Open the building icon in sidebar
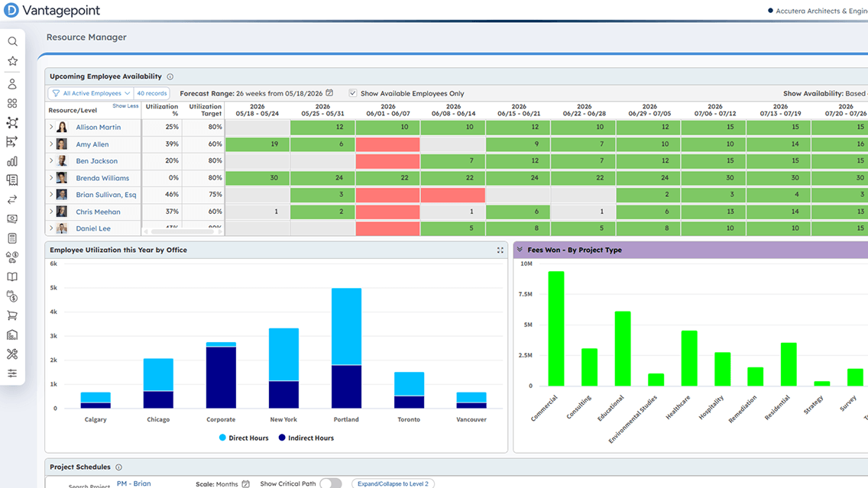The height and width of the screenshot is (488, 868). pyautogui.click(x=12, y=334)
